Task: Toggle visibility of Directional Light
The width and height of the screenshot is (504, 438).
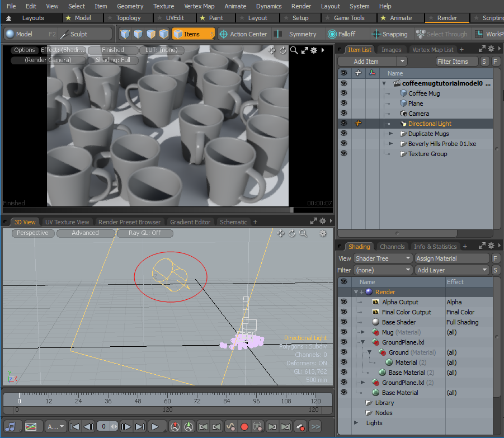Action: (343, 124)
